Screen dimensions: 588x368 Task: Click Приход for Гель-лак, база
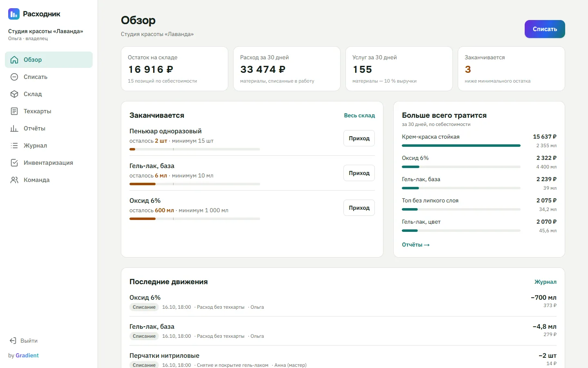(359, 173)
